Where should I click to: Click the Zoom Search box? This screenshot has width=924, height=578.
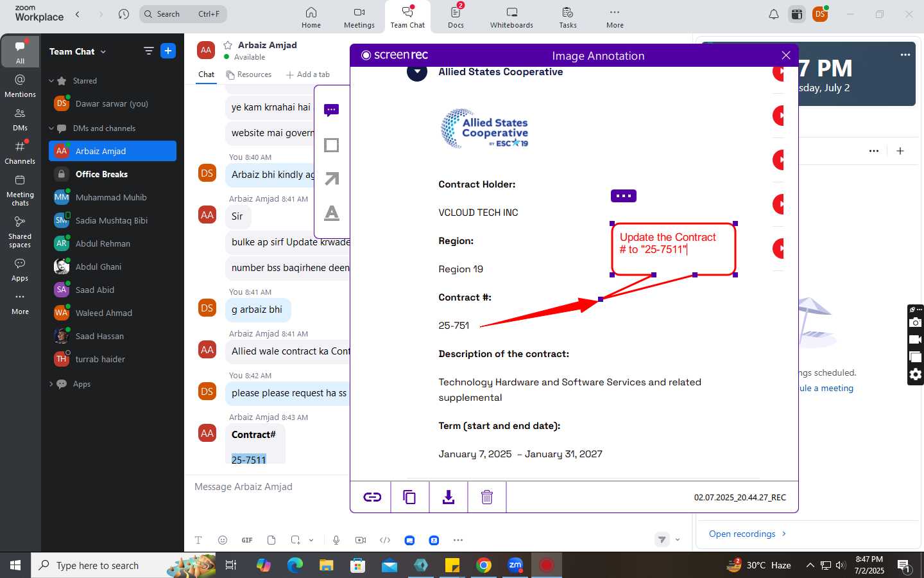coord(183,14)
